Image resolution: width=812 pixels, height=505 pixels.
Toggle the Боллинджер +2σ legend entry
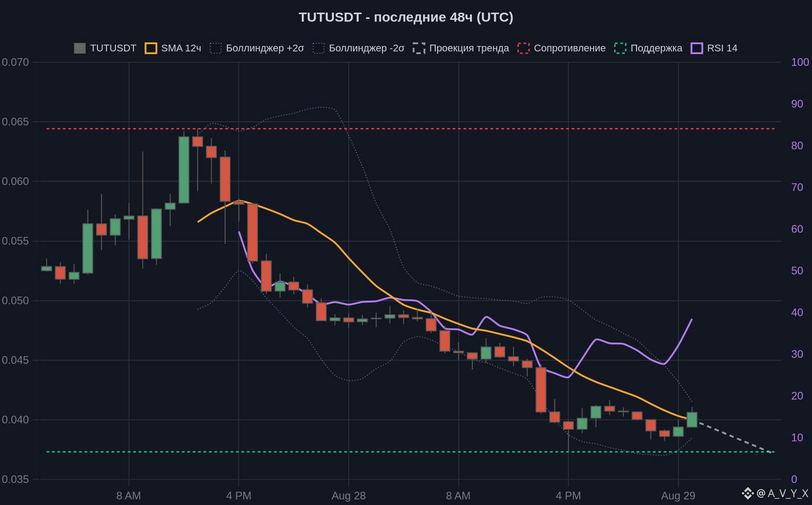click(x=257, y=48)
